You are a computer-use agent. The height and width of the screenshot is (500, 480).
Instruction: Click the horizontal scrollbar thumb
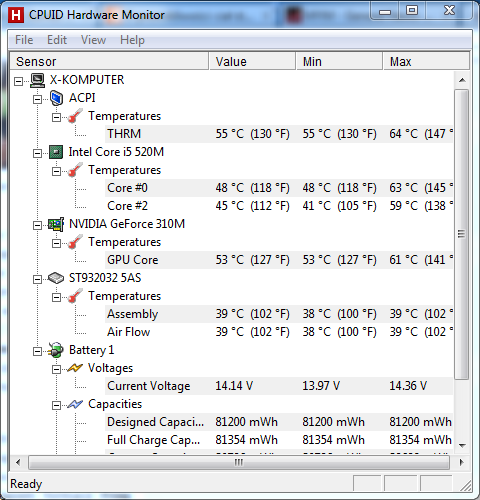click(x=239, y=462)
